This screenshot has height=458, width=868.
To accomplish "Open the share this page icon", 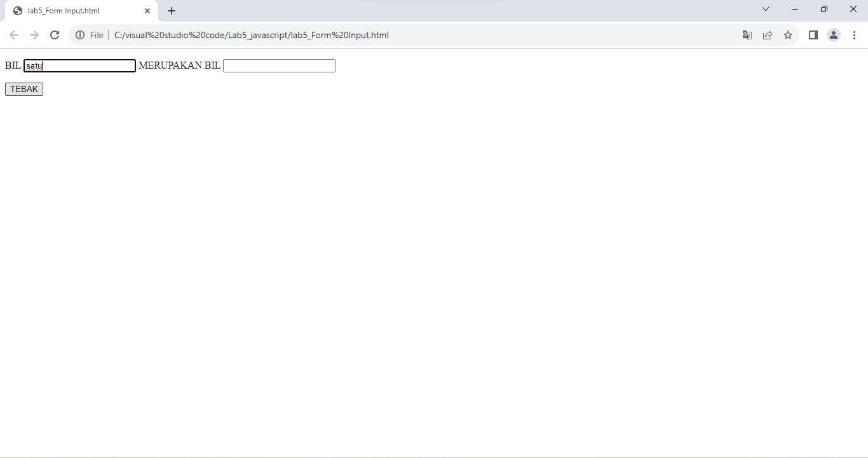I will [768, 35].
